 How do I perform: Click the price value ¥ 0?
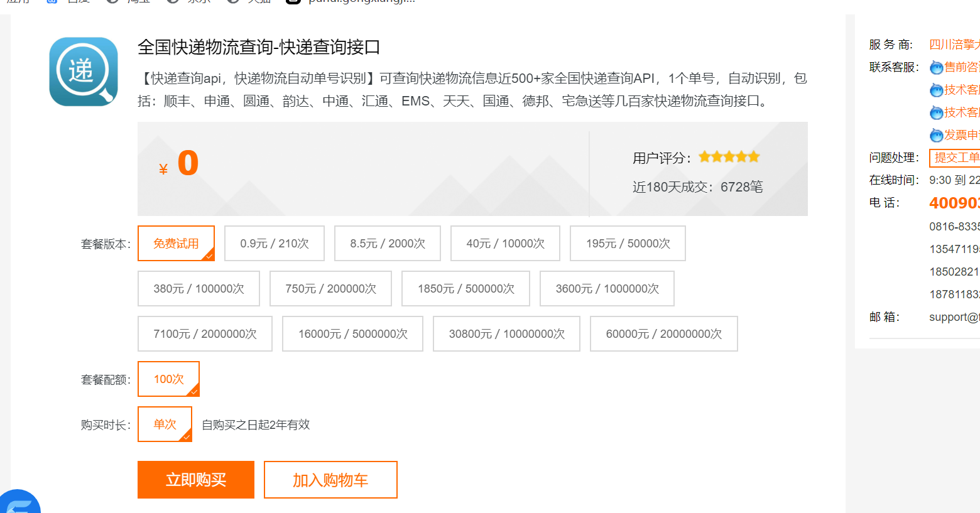(178, 164)
